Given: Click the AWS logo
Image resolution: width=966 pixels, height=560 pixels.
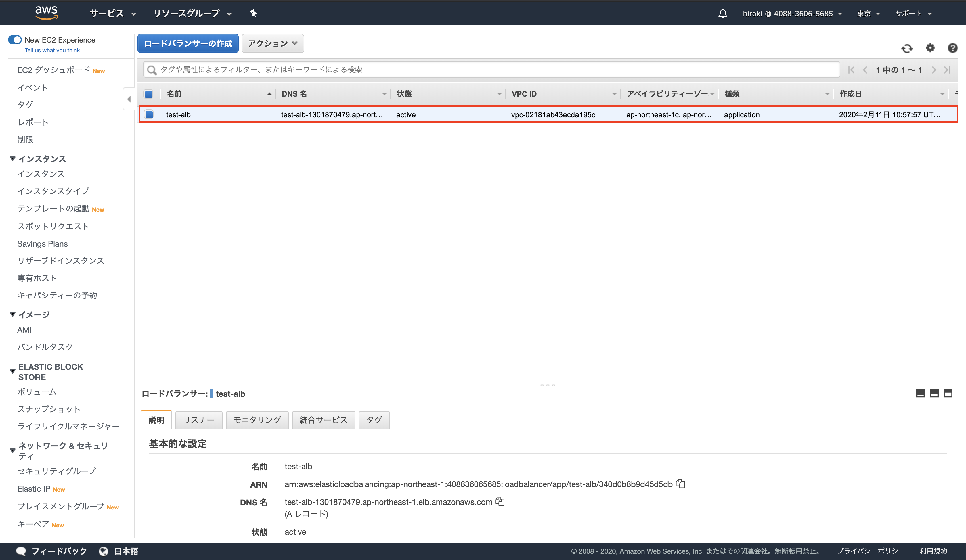Looking at the screenshot, I should click(x=46, y=12).
